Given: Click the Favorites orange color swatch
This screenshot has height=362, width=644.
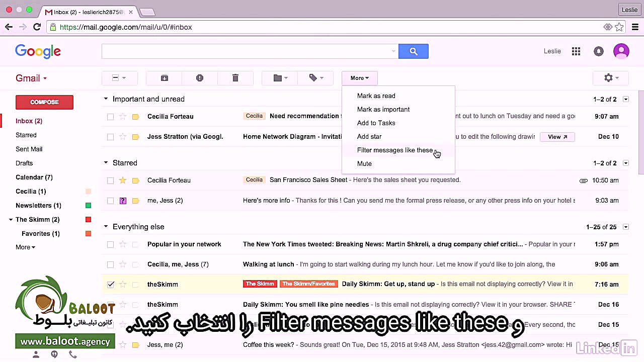Looking at the screenshot, I should point(88,234).
